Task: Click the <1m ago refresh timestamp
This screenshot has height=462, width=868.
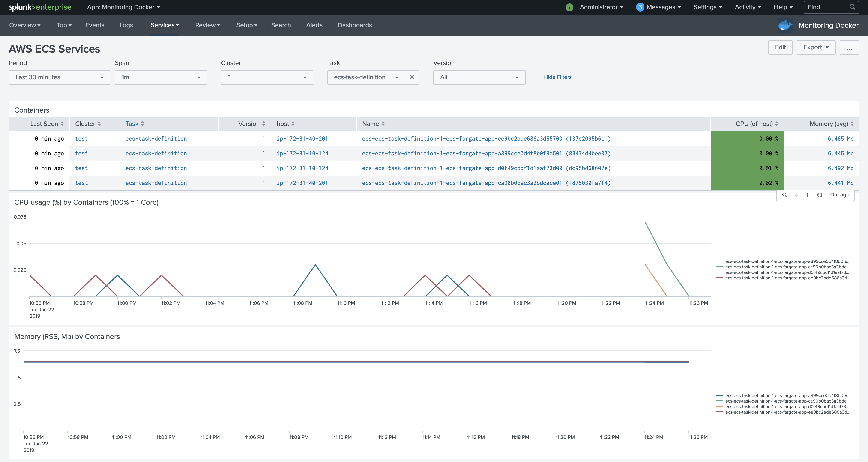Action: tap(839, 195)
